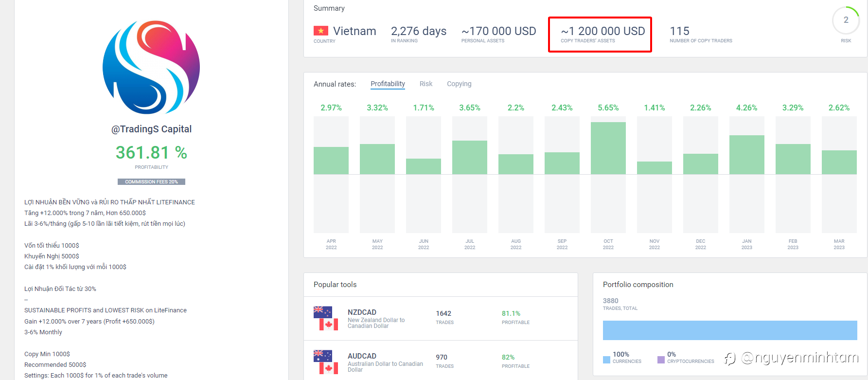
Task: Click the 'Lợi Nhuận Đối Tác từ 30%' line
Action: (60, 289)
